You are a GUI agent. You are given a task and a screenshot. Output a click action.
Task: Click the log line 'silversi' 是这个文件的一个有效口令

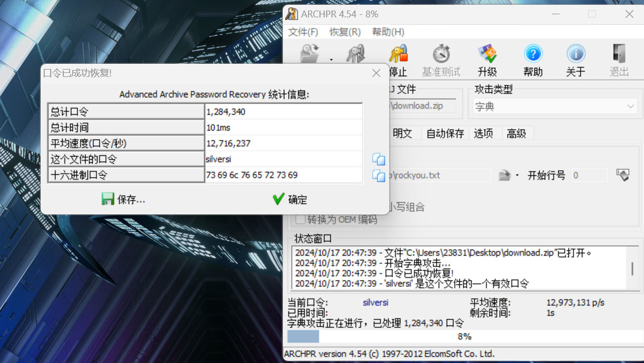[x=412, y=284]
